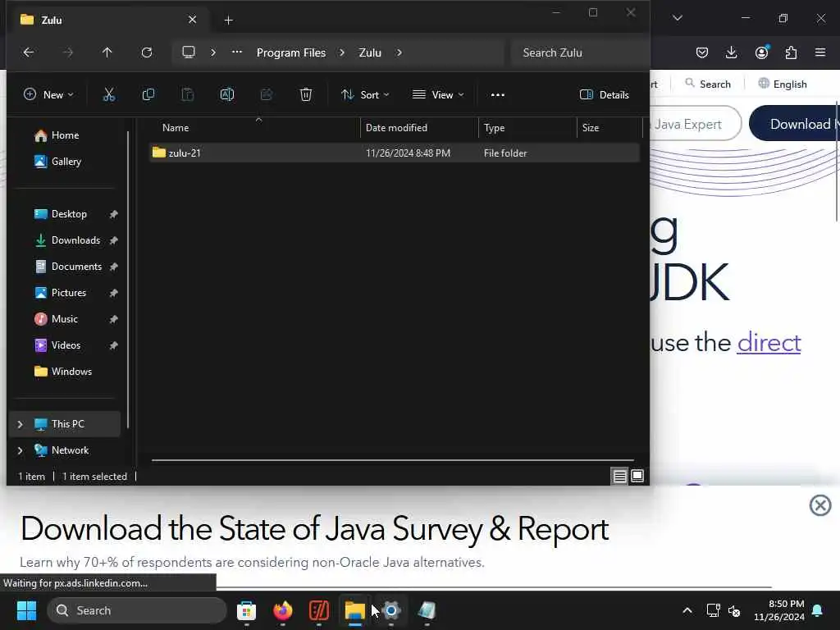This screenshot has width=840, height=630.
Task: Delete the selected folder with trash icon
Action: pyautogui.click(x=305, y=95)
